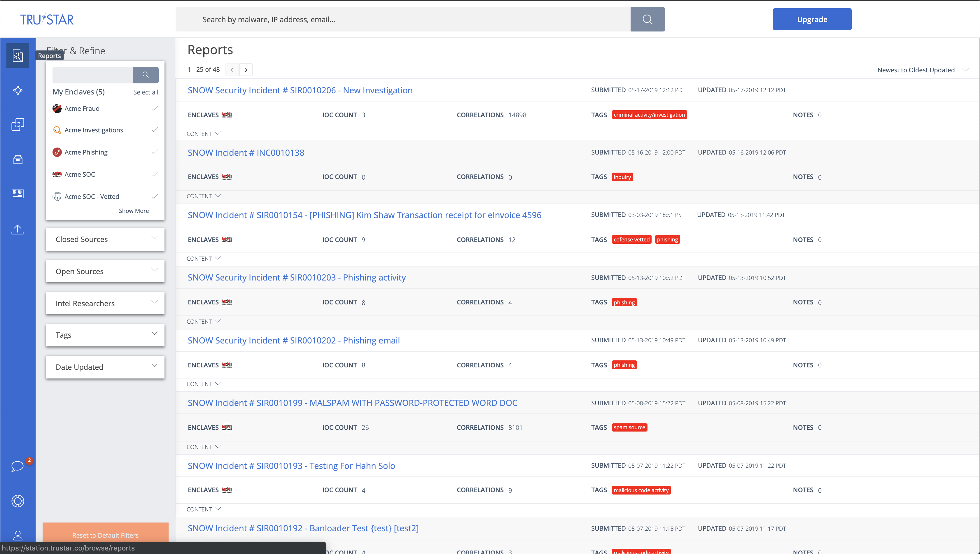Open the chat messages icon
This screenshot has width=980, height=554.
[x=17, y=466]
